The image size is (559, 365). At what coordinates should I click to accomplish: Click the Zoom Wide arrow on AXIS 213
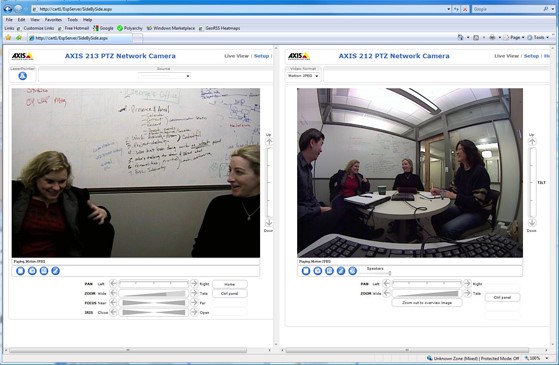click(x=113, y=293)
